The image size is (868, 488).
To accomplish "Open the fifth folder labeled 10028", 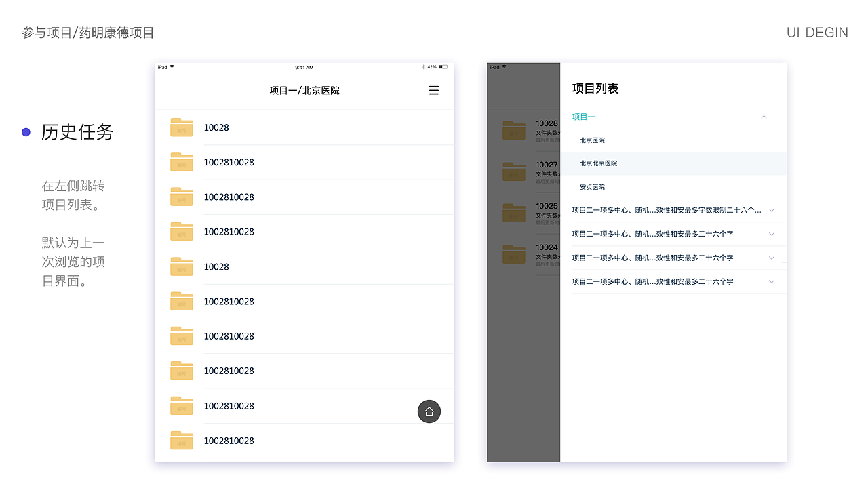I will 216,266.
